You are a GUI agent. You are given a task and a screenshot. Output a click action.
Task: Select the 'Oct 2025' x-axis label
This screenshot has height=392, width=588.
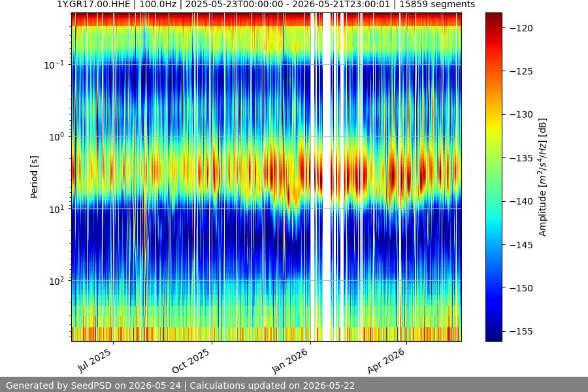(191, 361)
